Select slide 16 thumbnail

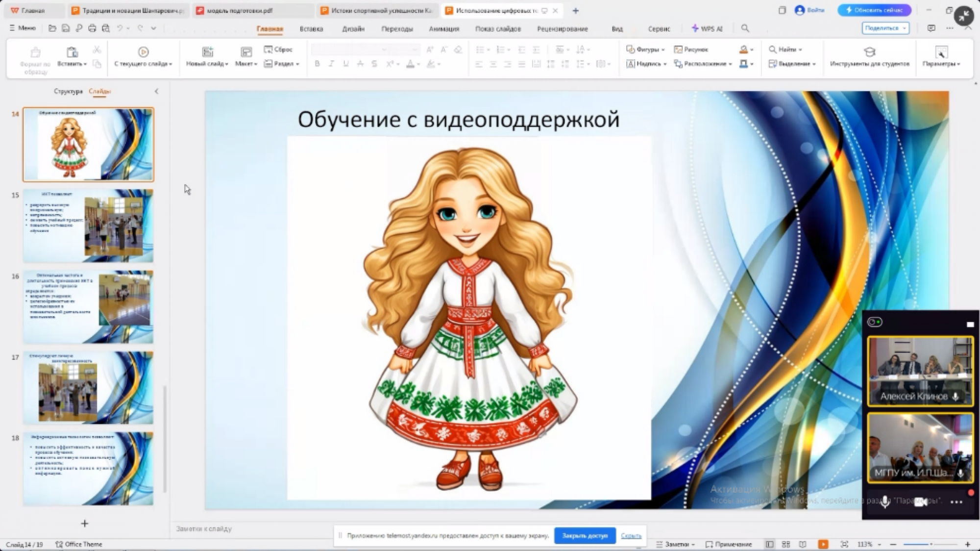point(88,307)
